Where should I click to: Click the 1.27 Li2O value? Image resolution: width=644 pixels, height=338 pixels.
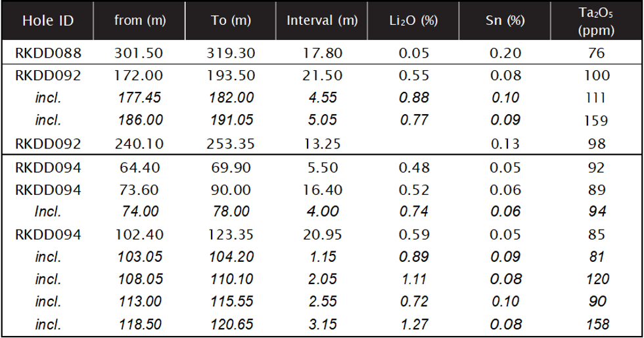click(413, 324)
